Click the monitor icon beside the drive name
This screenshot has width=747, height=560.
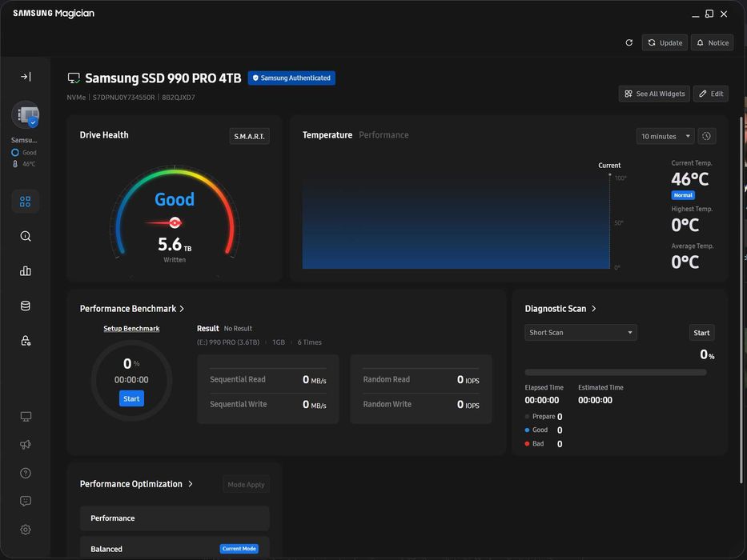click(x=74, y=78)
